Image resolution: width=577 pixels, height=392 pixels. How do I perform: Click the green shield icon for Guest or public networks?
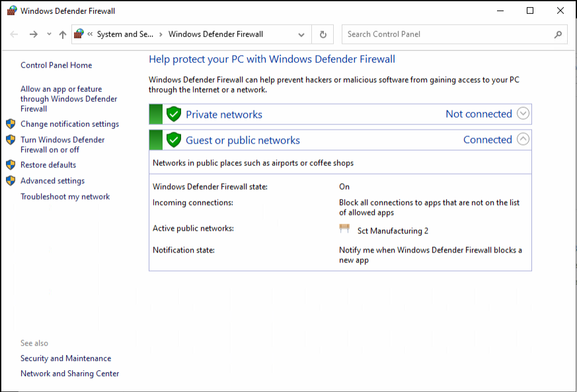pos(174,140)
